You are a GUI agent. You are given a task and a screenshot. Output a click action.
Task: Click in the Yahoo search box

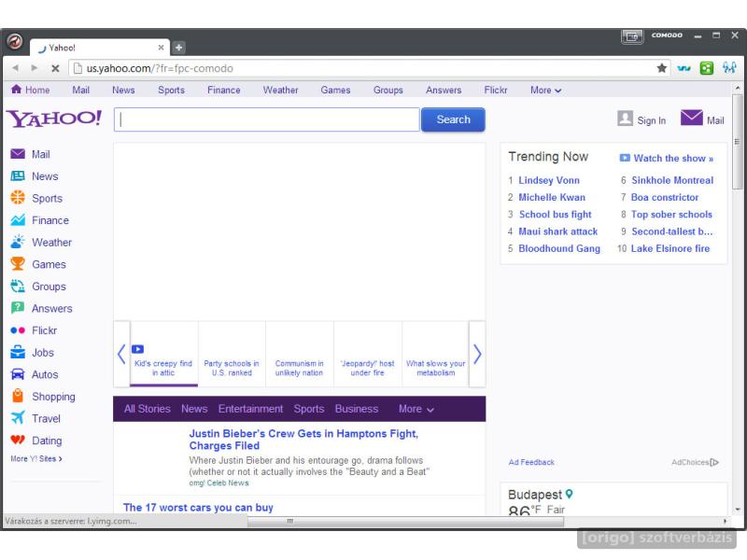pos(267,119)
